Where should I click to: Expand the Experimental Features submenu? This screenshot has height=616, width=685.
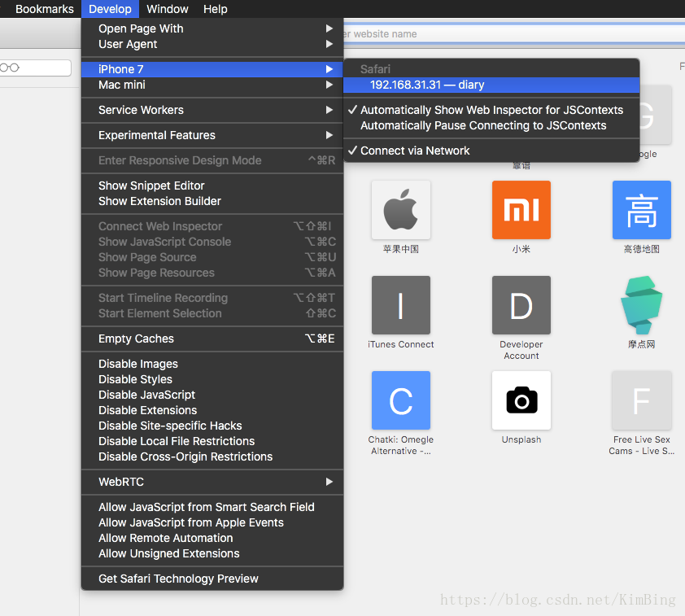point(212,135)
